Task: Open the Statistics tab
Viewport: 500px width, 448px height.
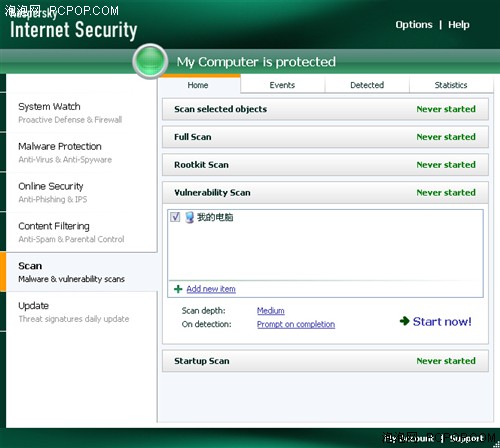Action: [451, 85]
